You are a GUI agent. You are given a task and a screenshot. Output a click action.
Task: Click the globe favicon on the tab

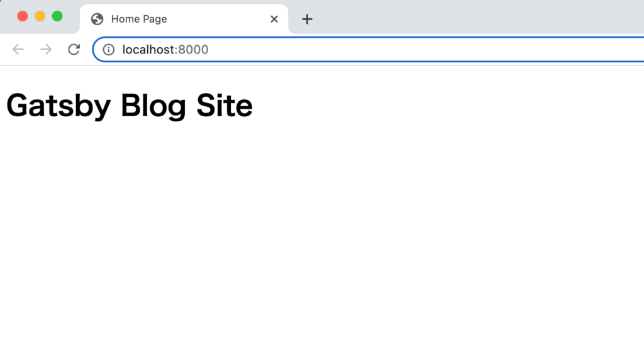(97, 19)
